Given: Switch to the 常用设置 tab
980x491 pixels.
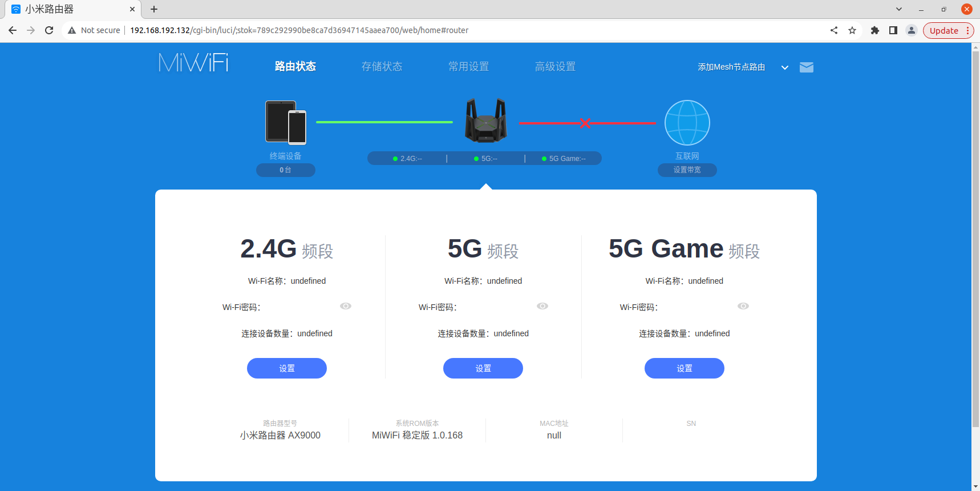Looking at the screenshot, I should coord(469,66).
